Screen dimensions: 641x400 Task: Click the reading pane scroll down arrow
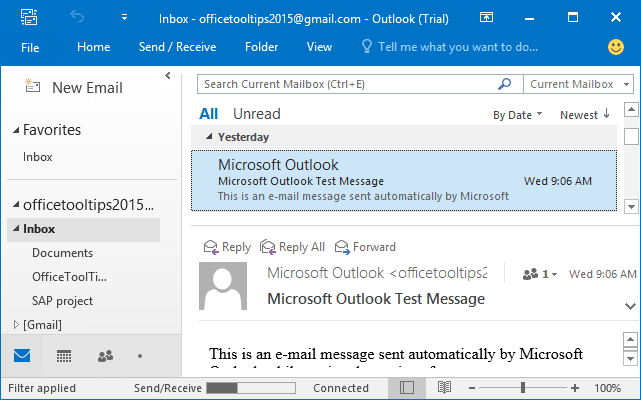coord(630,359)
